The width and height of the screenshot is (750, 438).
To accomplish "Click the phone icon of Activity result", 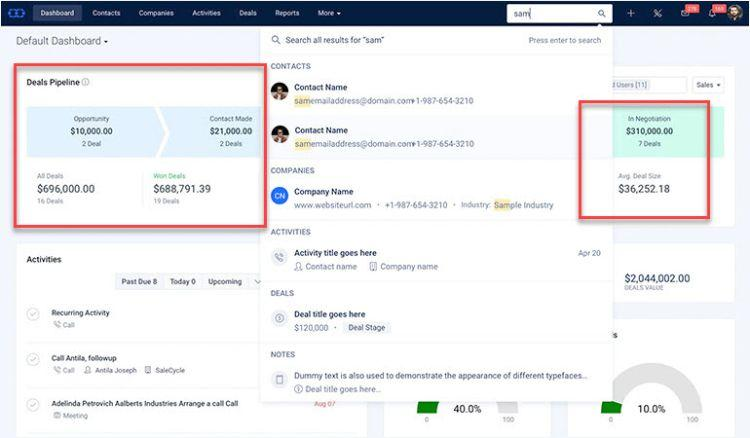I will point(279,257).
